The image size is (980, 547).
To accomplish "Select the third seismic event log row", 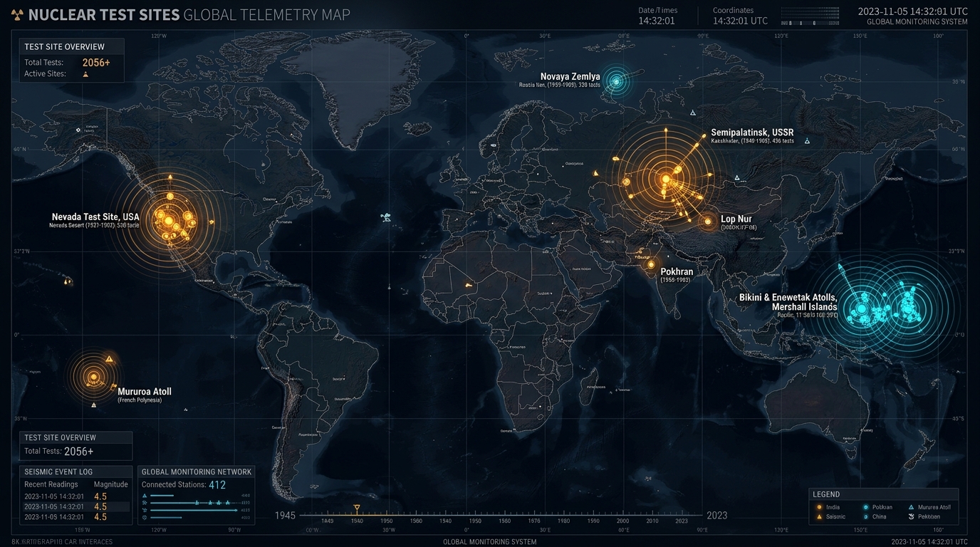I will click(75, 517).
